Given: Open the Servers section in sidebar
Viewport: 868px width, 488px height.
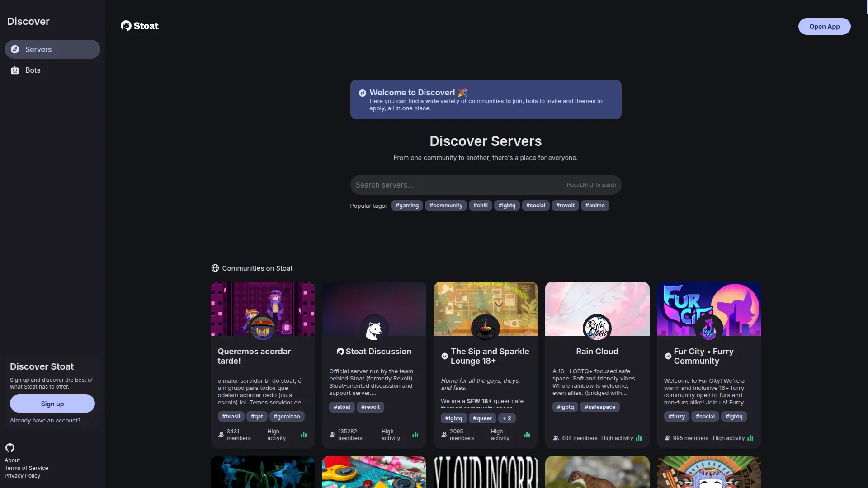Looking at the screenshot, I should (x=52, y=49).
